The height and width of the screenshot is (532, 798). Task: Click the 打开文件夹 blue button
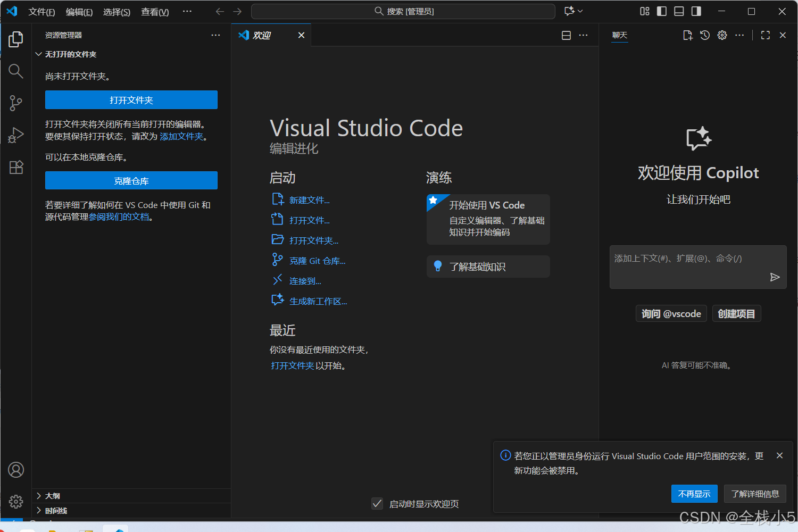point(131,100)
